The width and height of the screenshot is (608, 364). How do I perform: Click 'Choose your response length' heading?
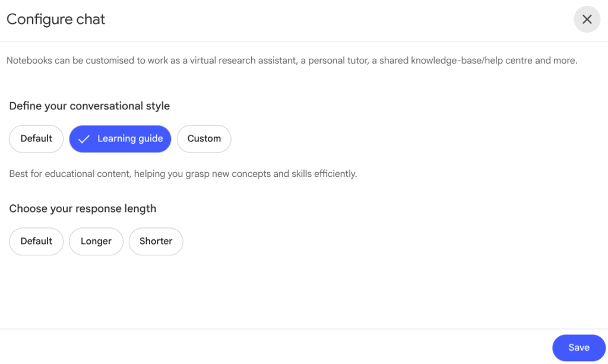(83, 208)
